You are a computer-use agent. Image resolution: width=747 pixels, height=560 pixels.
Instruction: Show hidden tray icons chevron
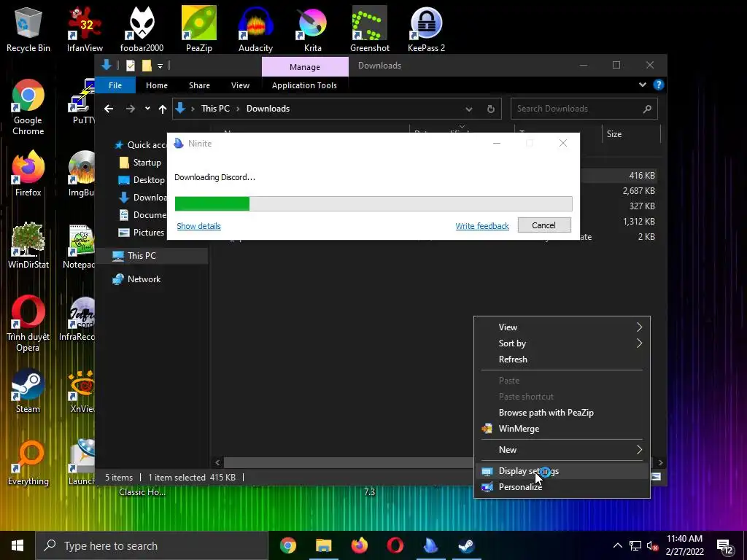617,545
